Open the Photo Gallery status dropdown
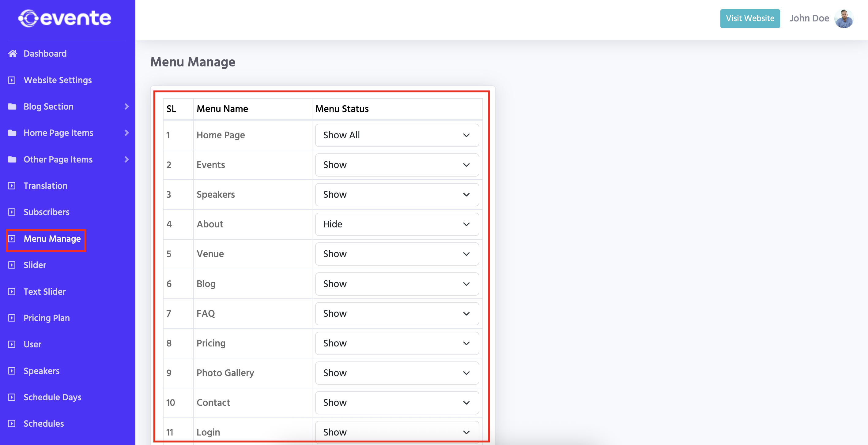 (x=397, y=373)
